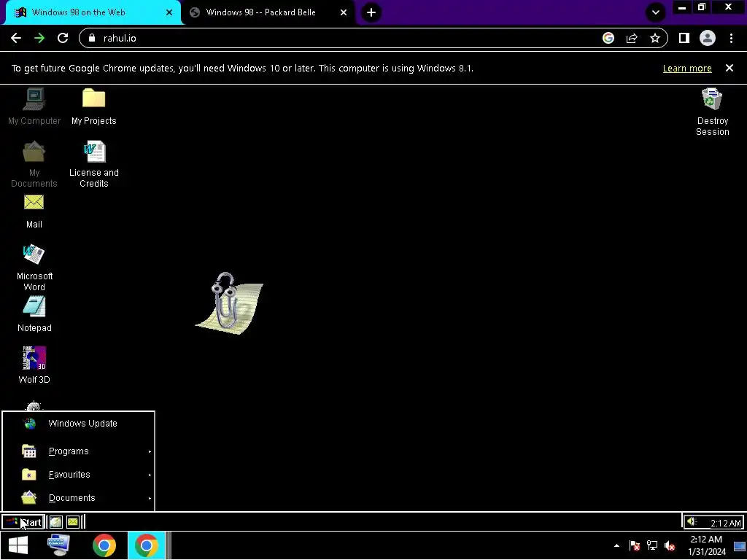Screen dimensions: 747x560
Task: Click the Google icon in address bar
Action: point(608,38)
